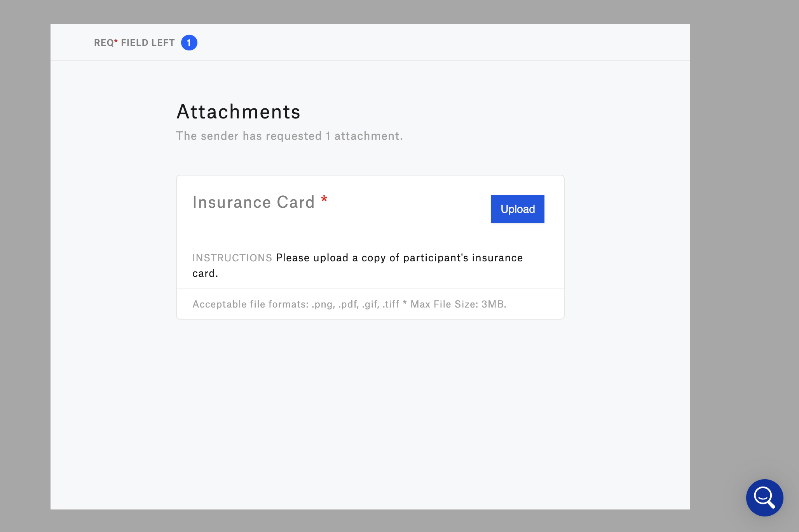Click the required fields left counter badge
This screenshot has width=799, height=532.
click(x=189, y=43)
